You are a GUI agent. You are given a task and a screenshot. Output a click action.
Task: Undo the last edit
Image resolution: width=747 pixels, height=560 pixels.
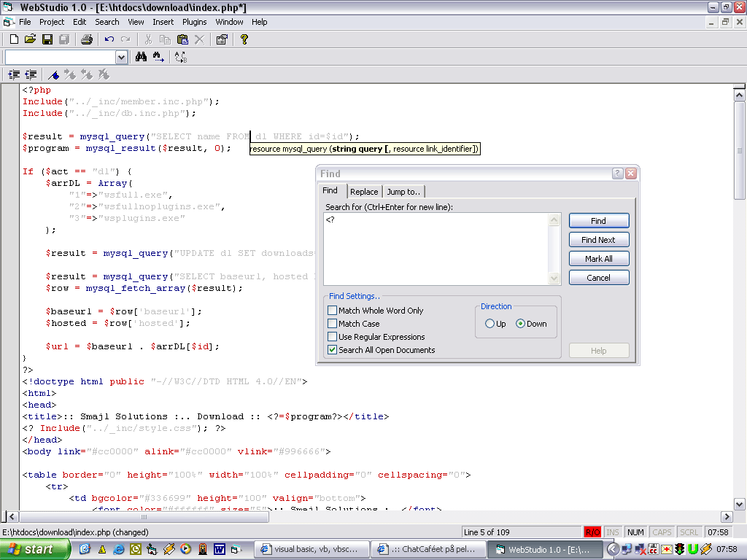(109, 39)
